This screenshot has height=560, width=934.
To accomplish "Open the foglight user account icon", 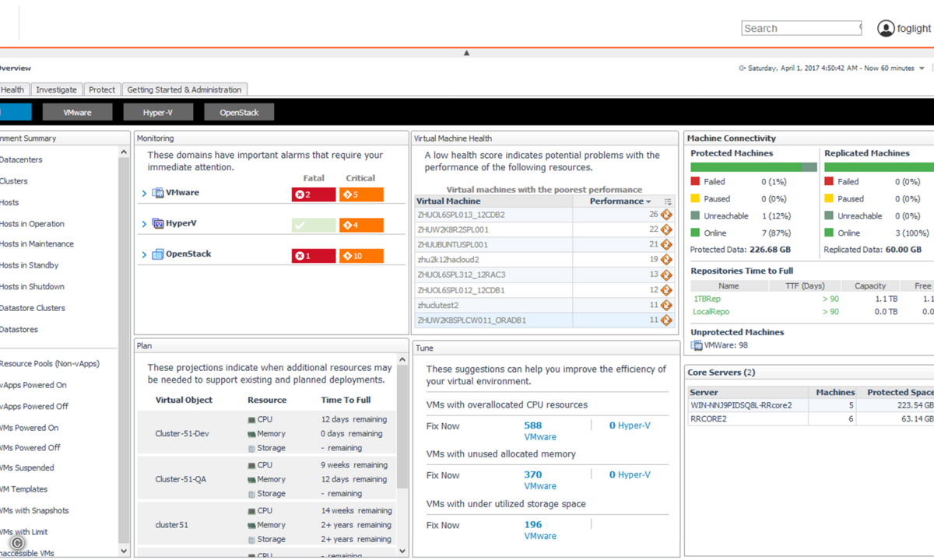I will (886, 28).
